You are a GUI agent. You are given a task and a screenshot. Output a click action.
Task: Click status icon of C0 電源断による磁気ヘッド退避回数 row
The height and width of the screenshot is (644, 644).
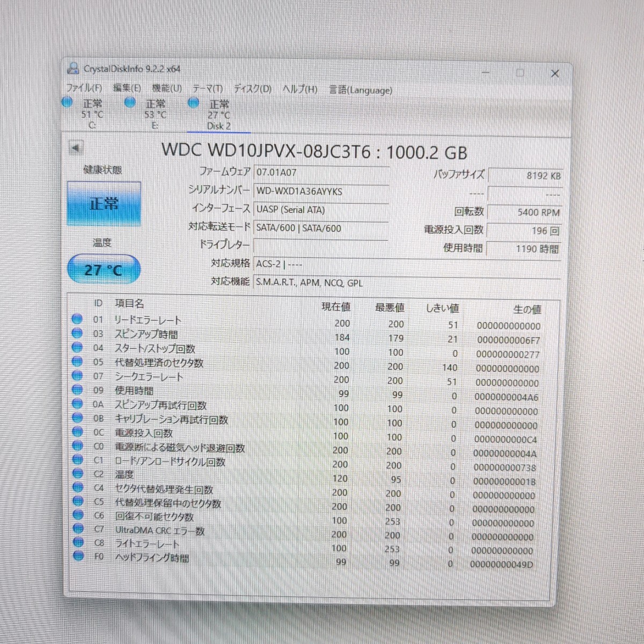(x=77, y=445)
